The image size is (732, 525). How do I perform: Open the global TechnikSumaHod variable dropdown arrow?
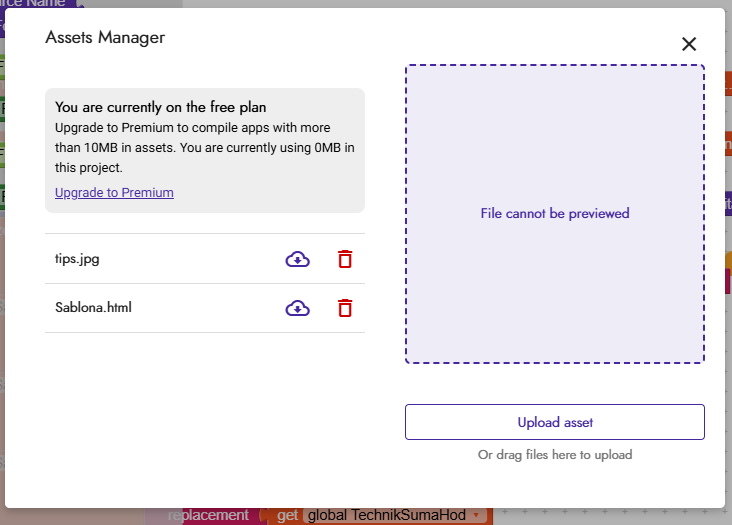tap(476, 515)
